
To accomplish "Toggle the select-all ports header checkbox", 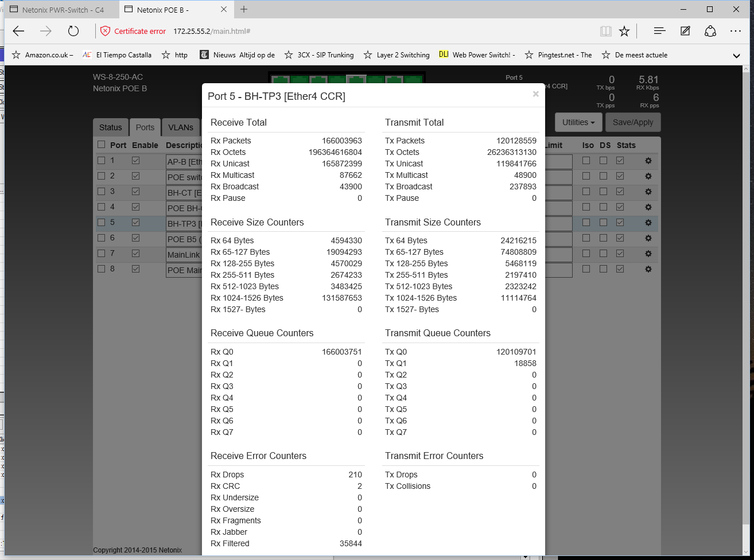I will [x=101, y=145].
